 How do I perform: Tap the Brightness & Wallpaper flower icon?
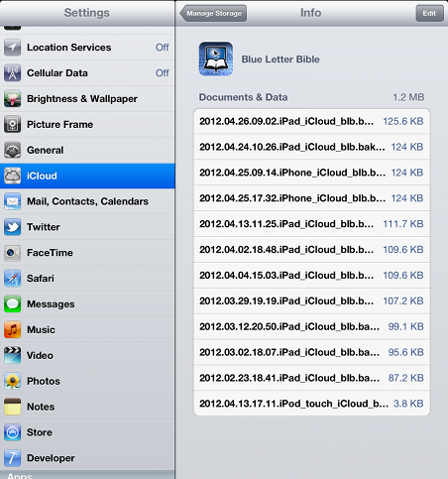(13, 98)
